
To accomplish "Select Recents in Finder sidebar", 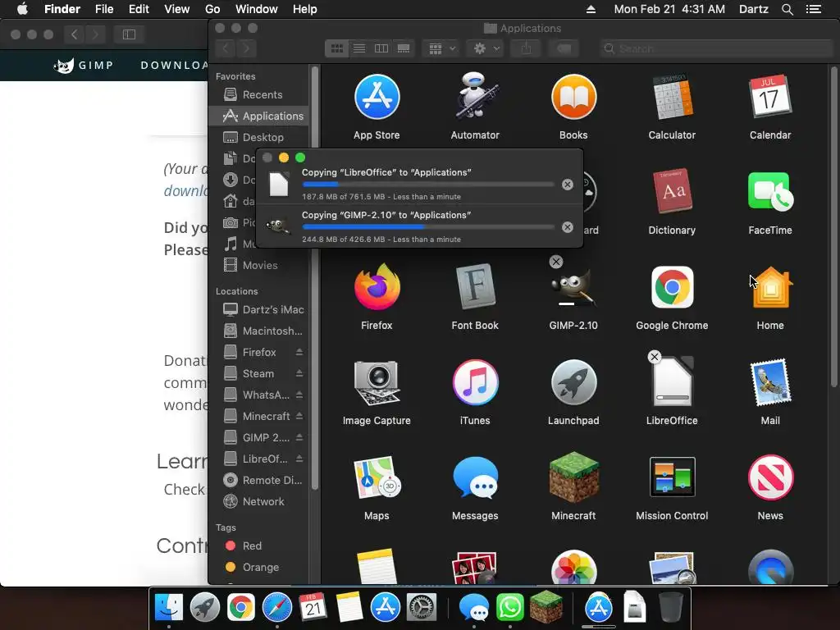I will [x=258, y=95].
